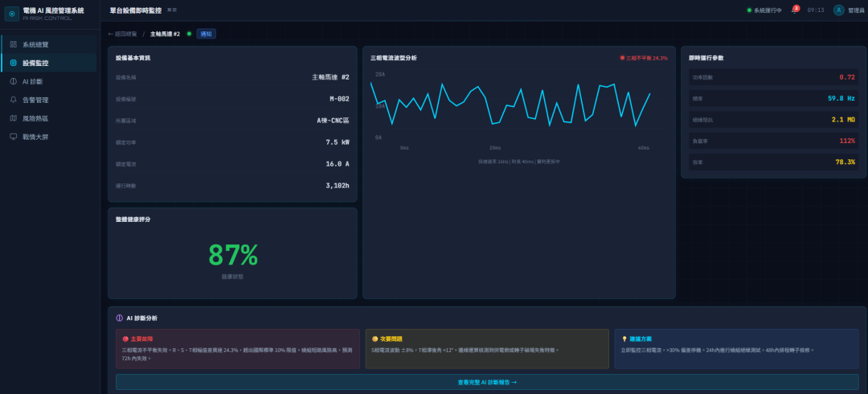Click the 效率 value 78.3%
Viewport: 868px width, 394px height.
pos(845,162)
